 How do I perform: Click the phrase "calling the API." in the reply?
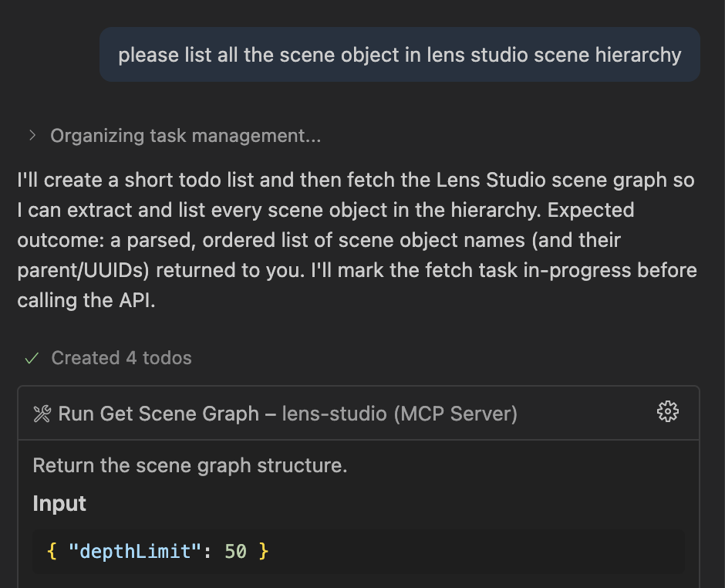pos(86,300)
